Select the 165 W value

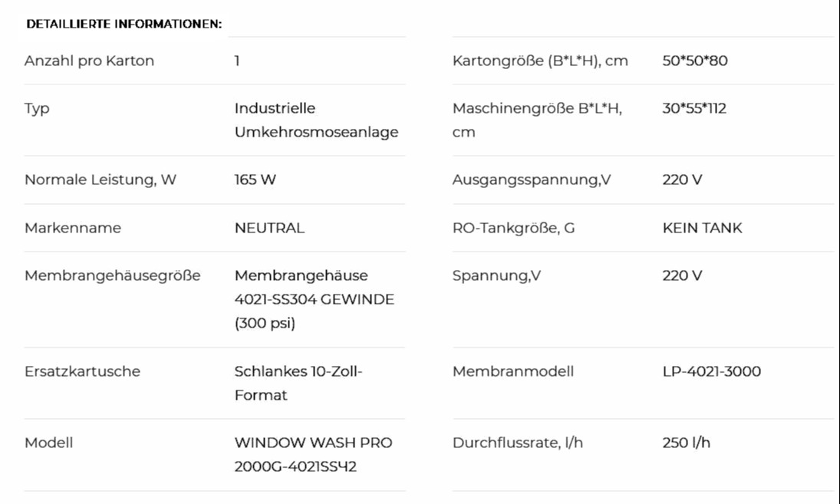tap(255, 180)
